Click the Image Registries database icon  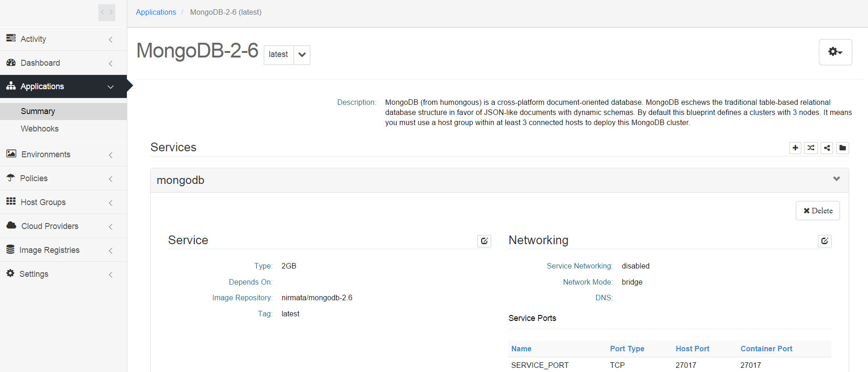click(11, 249)
